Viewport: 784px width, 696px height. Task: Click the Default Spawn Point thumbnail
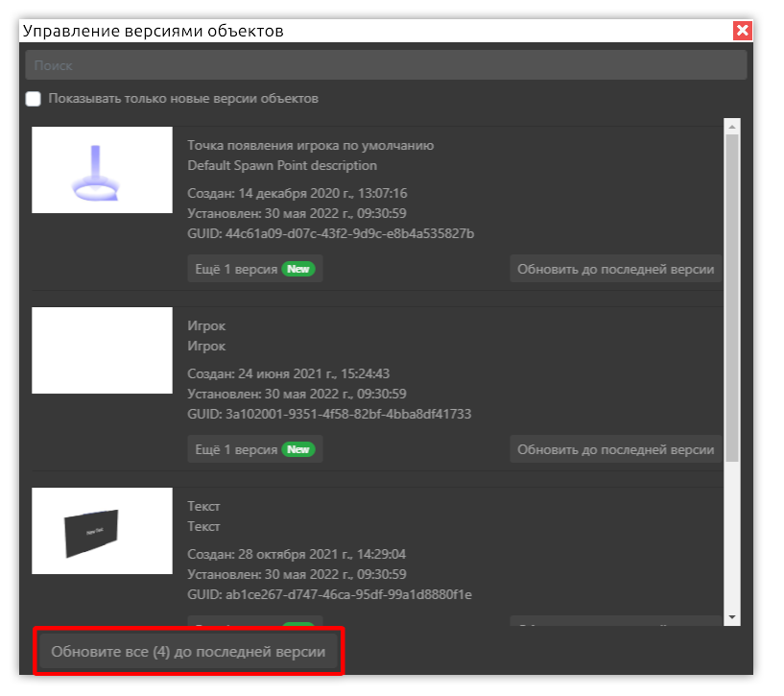[x=102, y=170]
